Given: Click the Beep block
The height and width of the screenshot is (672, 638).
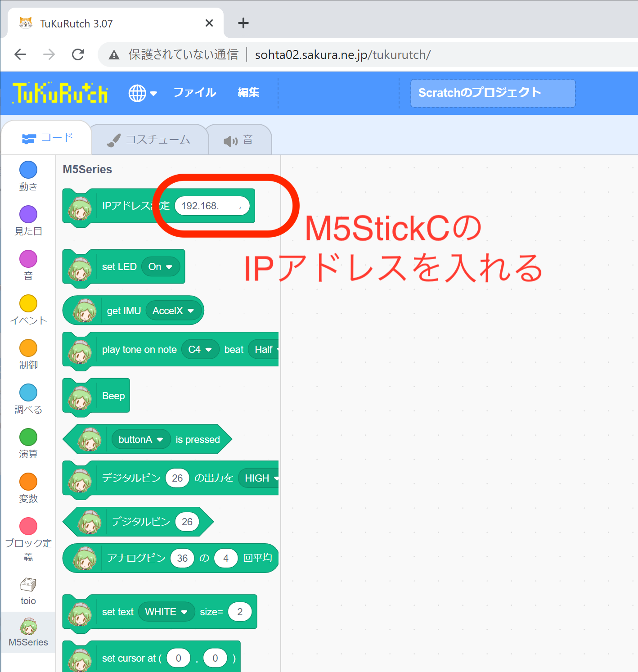Looking at the screenshot, I should pyautogui.click(x=96, y=396).
